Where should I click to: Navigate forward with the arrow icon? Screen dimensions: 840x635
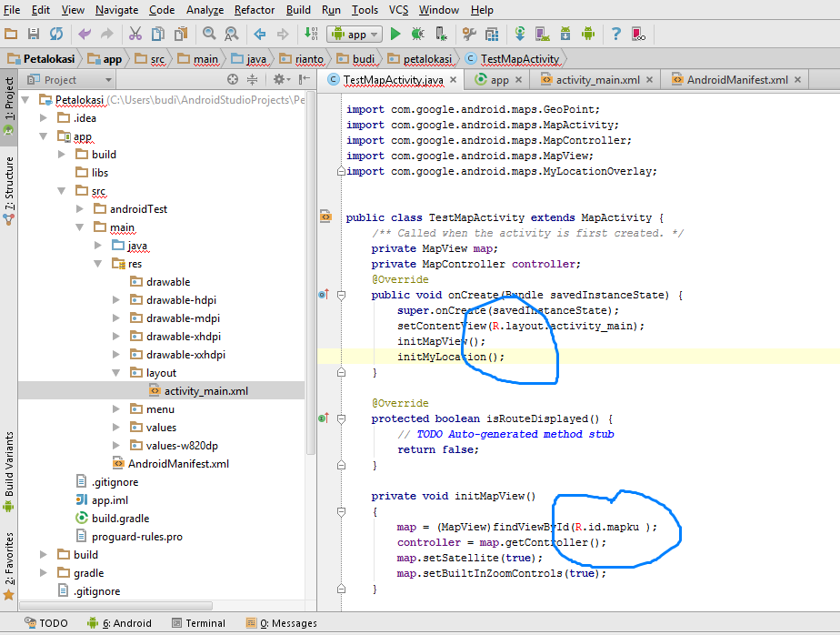tap(283, 34)
